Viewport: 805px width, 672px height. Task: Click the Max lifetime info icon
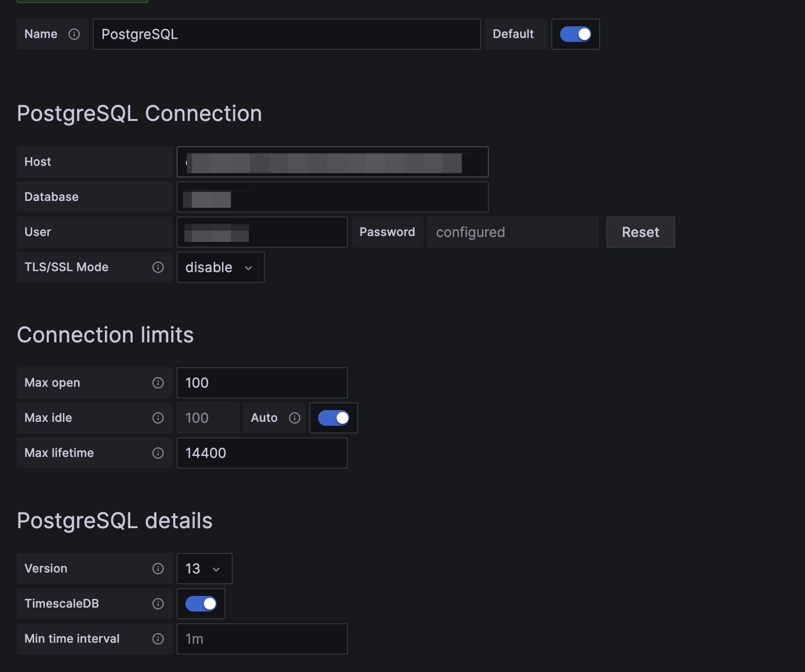point(158,453)
